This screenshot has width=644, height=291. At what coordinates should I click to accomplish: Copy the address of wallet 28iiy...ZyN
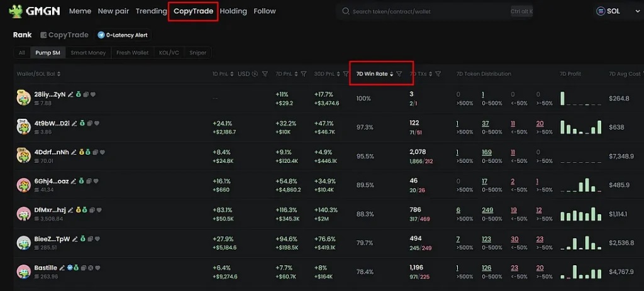click(86, 94)
